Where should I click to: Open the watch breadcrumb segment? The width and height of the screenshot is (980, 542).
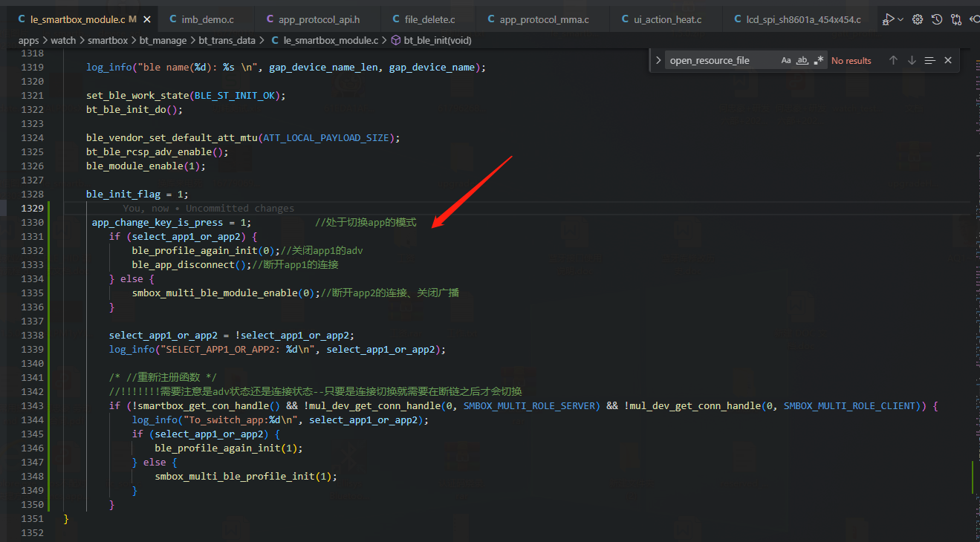[63, 40]
